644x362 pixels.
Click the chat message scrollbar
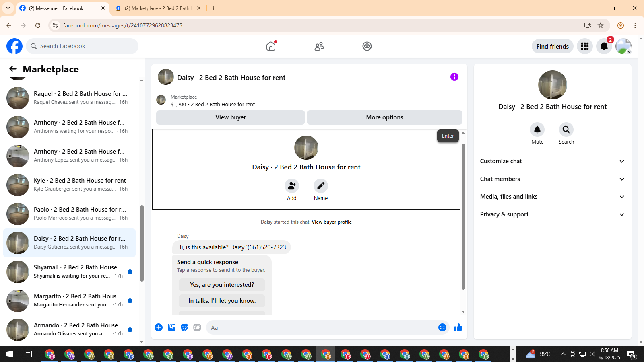(x=463, y=216)
